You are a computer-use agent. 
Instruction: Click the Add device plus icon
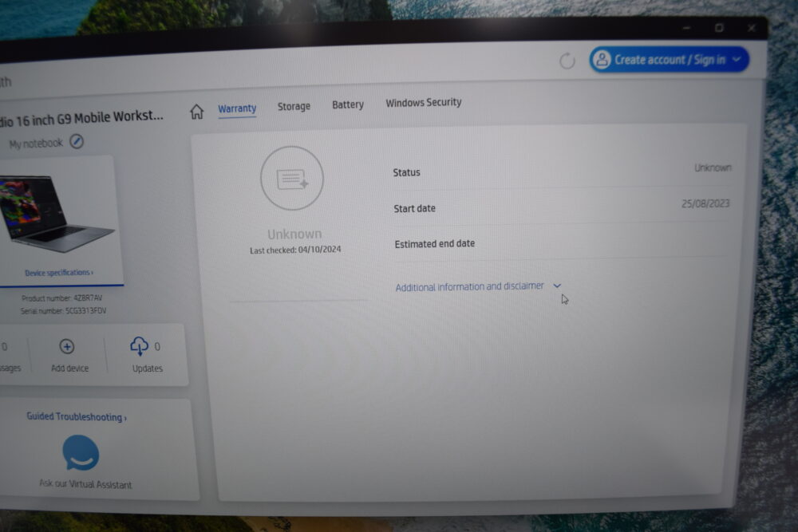click(x=67, y=346)
